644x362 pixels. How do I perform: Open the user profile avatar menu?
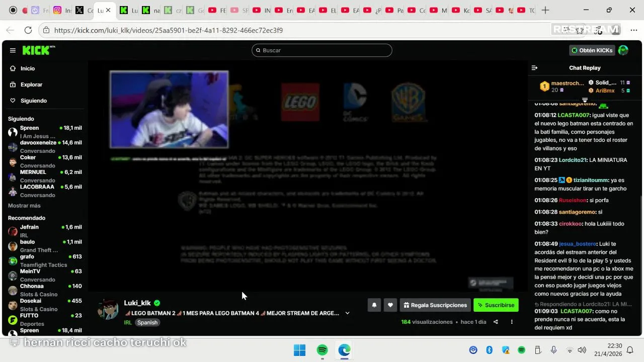pyautogui.click(x=623, y=50)
